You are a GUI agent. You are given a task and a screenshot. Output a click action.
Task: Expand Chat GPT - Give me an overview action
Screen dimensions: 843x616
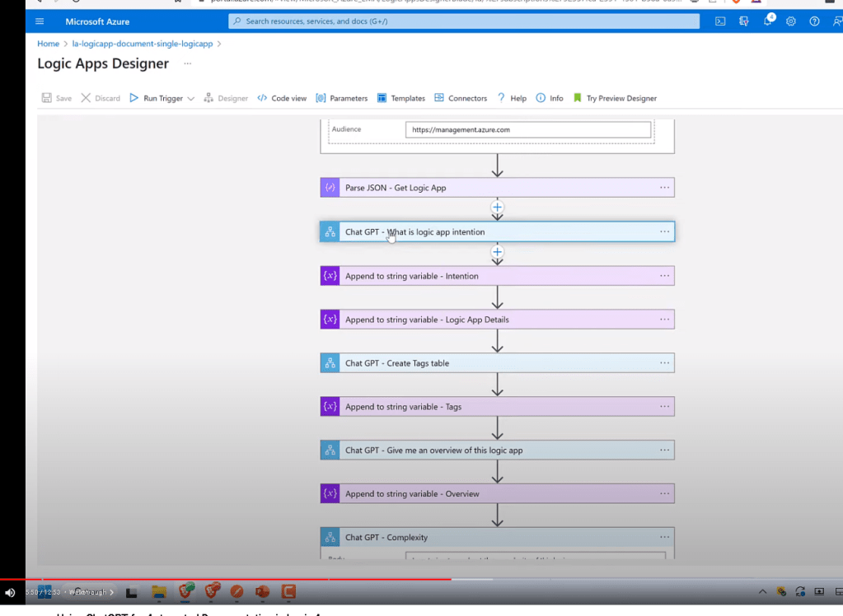[x=497, y=450]
